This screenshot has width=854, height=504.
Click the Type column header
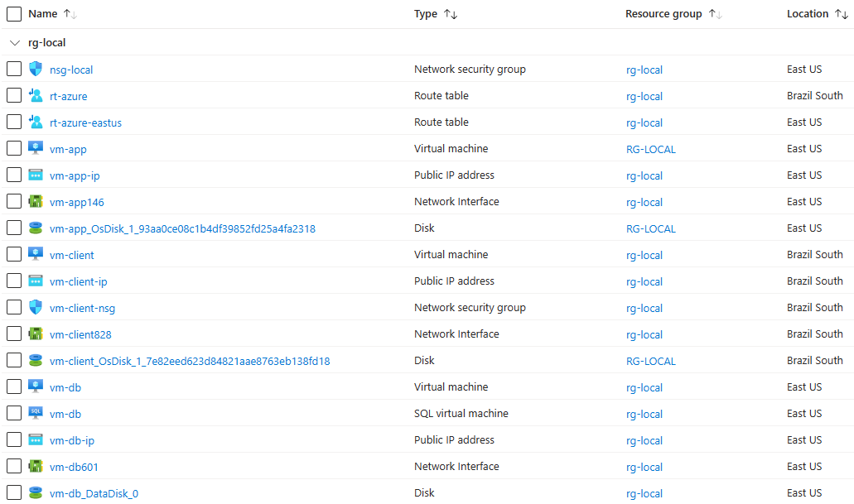(x=426, y=13)
